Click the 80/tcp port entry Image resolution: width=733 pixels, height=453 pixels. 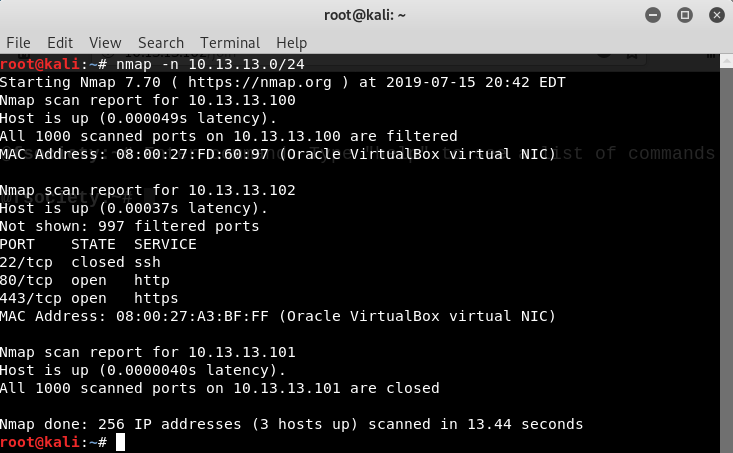26,280
